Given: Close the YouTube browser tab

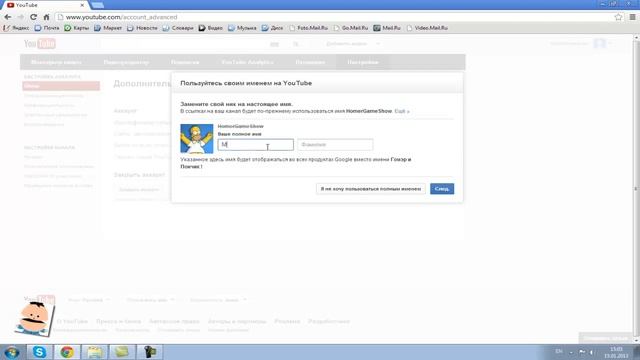Looking at the screenshot, I should [x=82, y=5].
